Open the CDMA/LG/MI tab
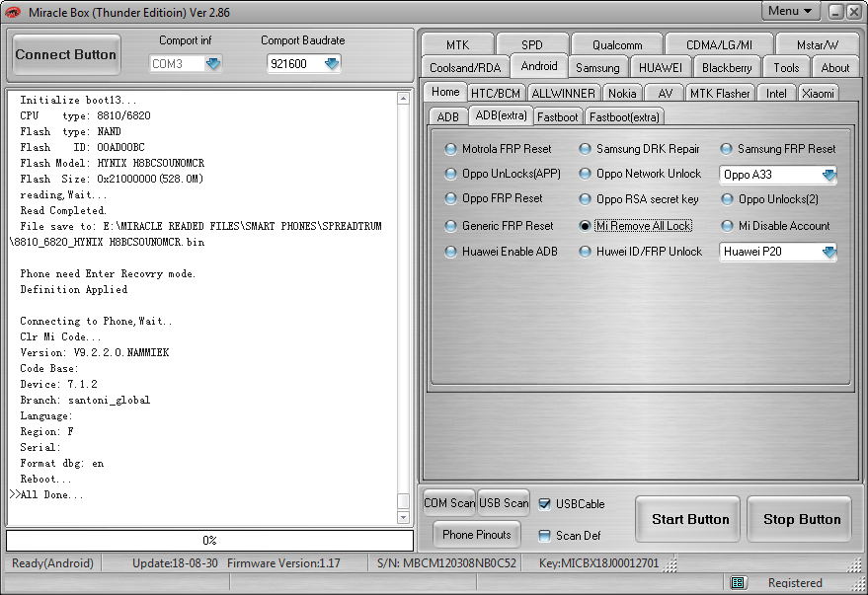Viewport: 868px width, 595px height. pos(719,44)
